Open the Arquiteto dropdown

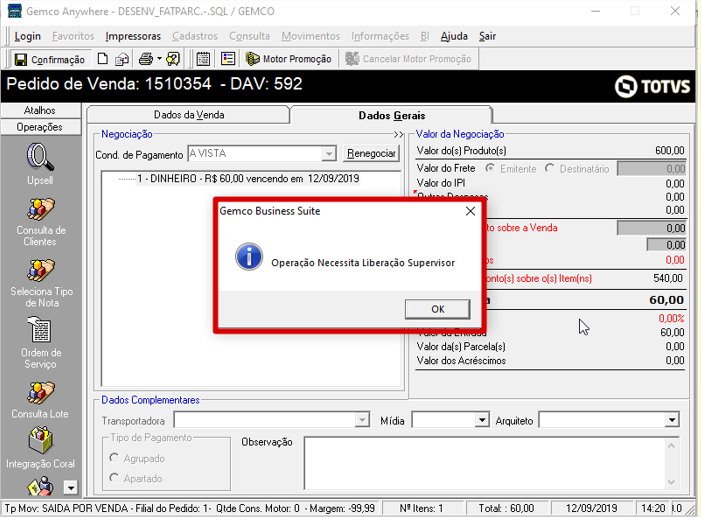click(x=672, y=420)
